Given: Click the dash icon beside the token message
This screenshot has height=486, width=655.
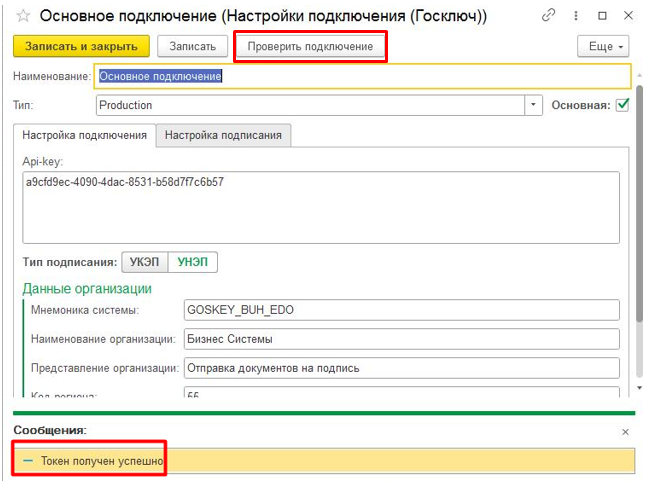Looking at the screenshot, I should [x=28, y=461].
